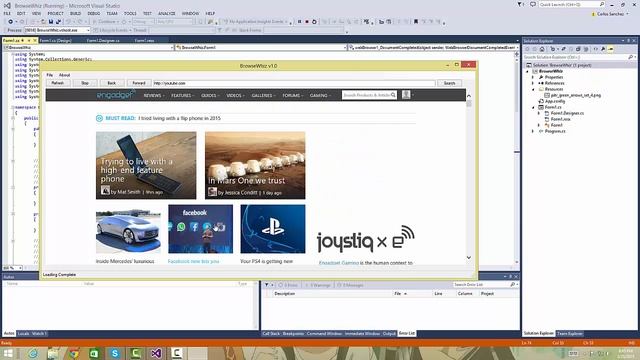The width and height of the screenshot is (640, 360).
Task: Switch to Form1.Designer.cs editor tab
Action: click(x=103, y=40)
